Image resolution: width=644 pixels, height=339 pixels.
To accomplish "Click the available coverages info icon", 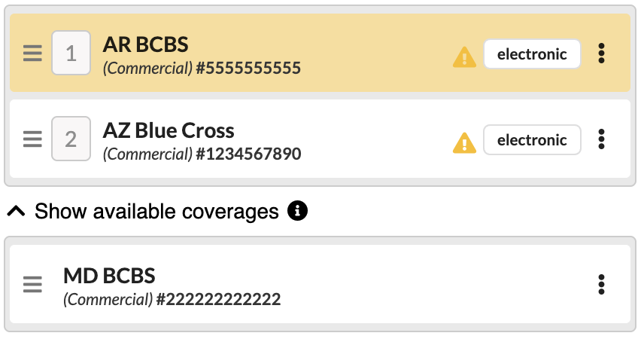I will click(x=297, y=212).
